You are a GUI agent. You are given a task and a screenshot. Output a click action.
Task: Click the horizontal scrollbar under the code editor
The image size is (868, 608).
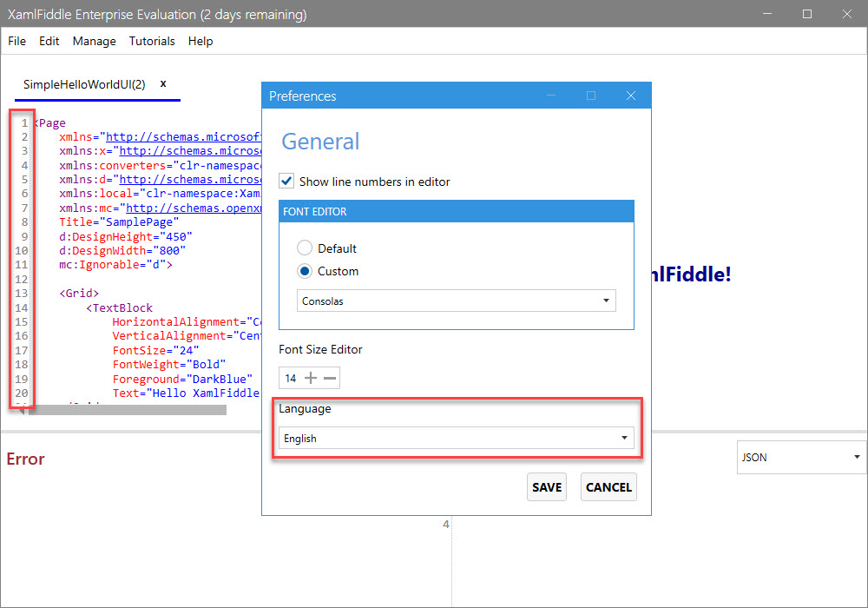[128, 410]
